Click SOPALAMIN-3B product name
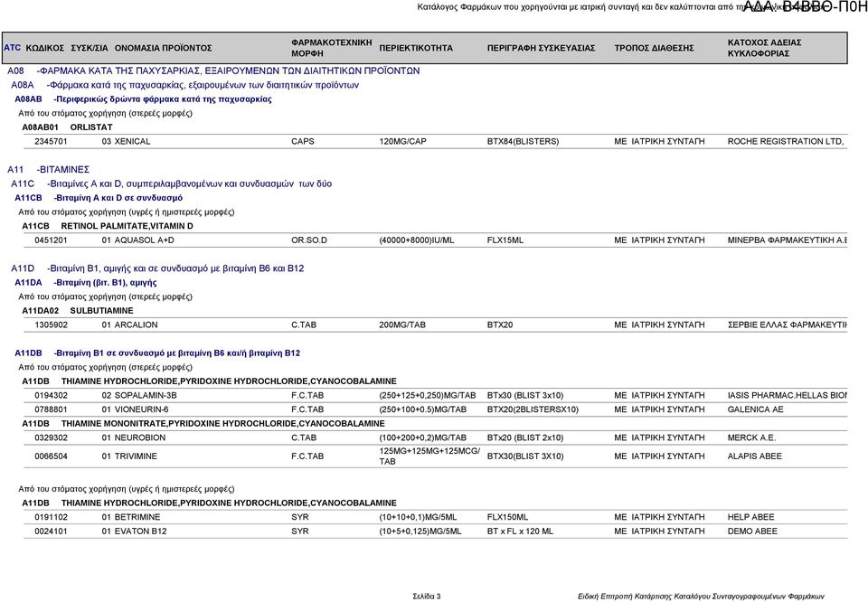The width and height of the screenshot is (868, 602). (145, 396)
